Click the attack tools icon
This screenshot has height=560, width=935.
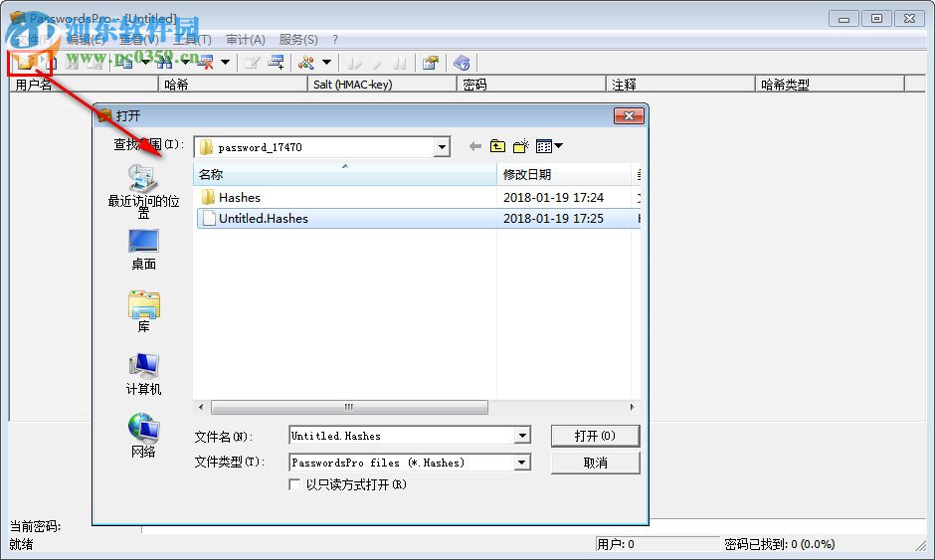tap(306, 62)
